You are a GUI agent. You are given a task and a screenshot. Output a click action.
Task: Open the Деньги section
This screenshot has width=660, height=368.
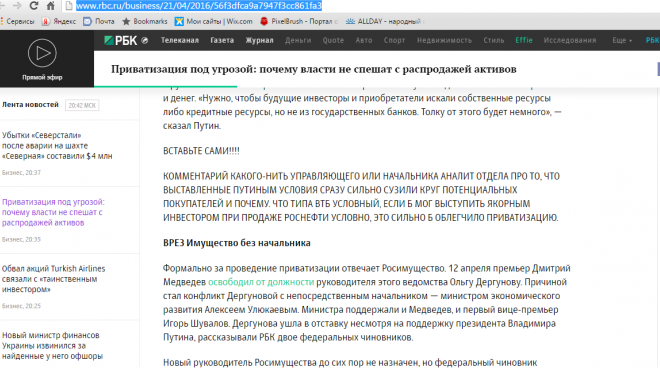298,40
